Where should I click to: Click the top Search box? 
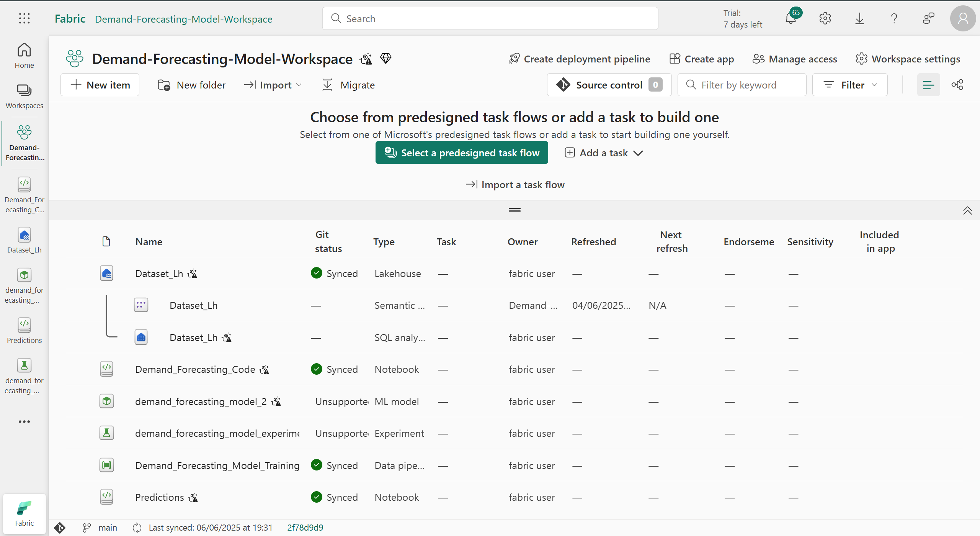click(490, 18)
